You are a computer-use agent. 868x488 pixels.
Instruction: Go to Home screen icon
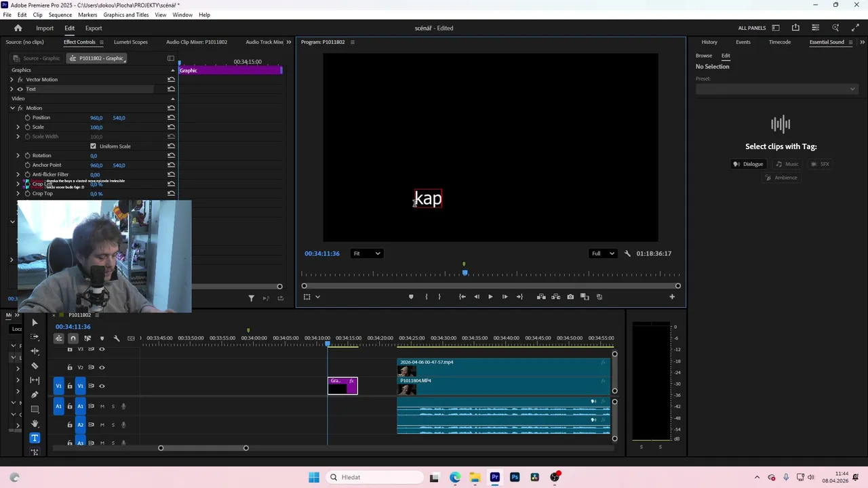(18, 28)
